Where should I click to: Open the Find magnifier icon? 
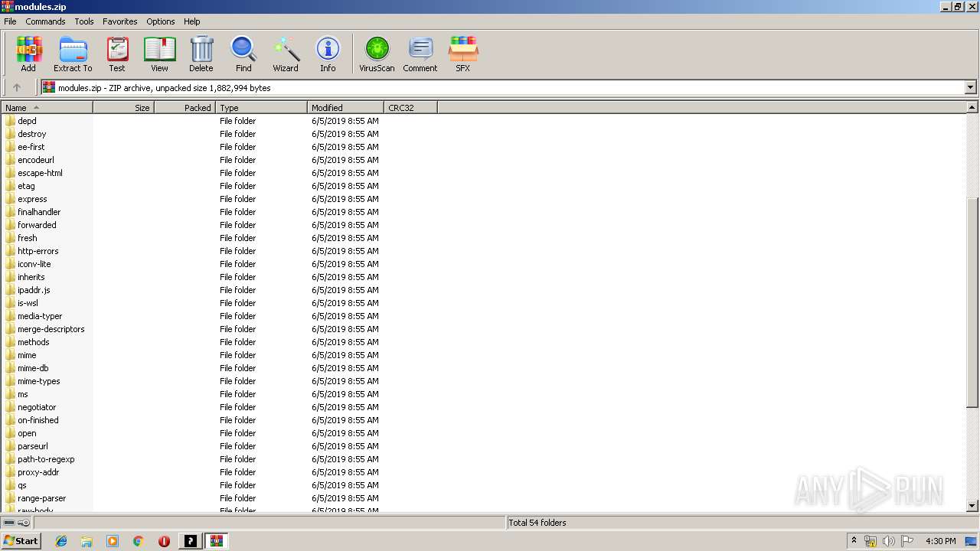[243, 54]
